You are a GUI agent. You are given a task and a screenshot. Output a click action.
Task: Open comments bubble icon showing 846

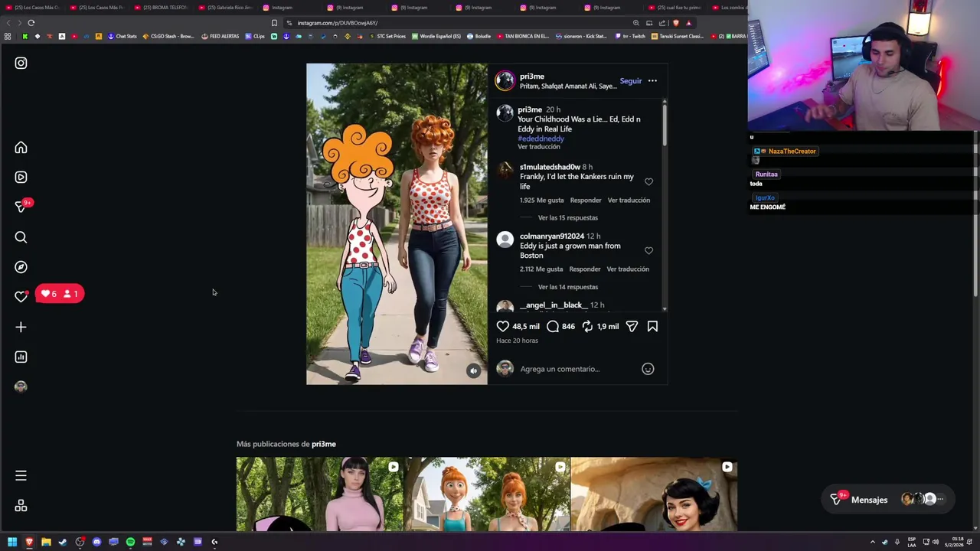[553, 327]
